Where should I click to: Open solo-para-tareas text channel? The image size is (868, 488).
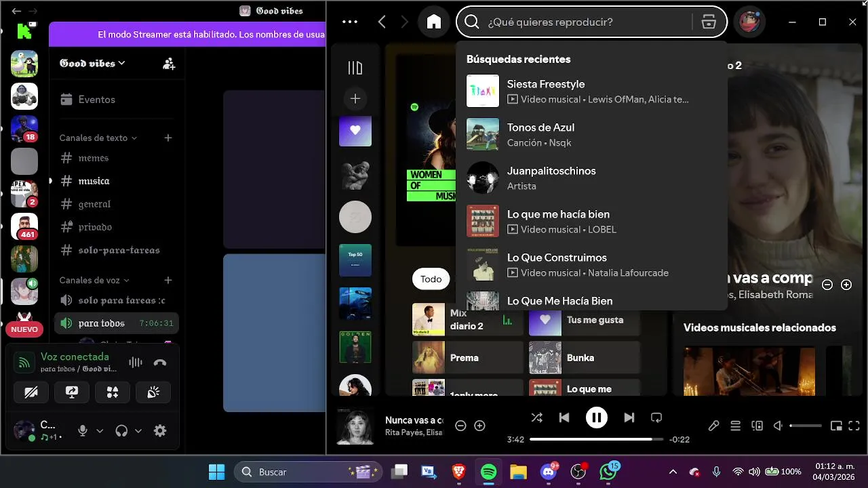tap(115, 250)
